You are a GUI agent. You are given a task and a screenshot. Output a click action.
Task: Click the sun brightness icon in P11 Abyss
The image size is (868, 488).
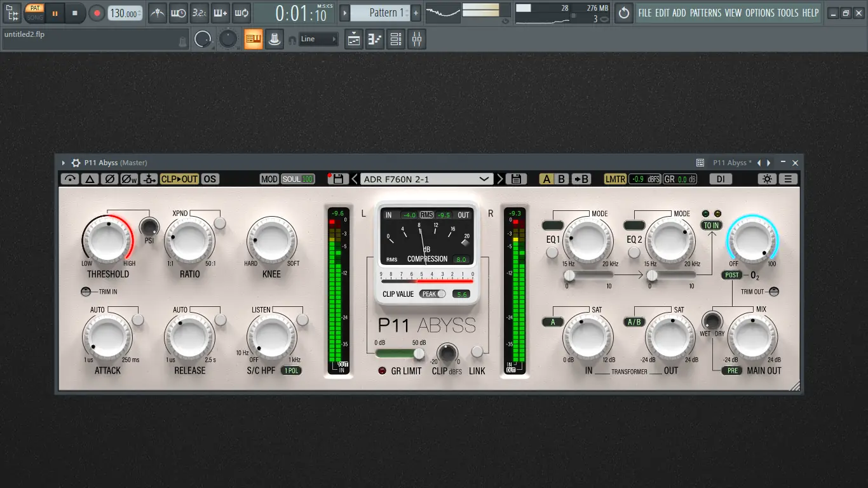[767, 179]
